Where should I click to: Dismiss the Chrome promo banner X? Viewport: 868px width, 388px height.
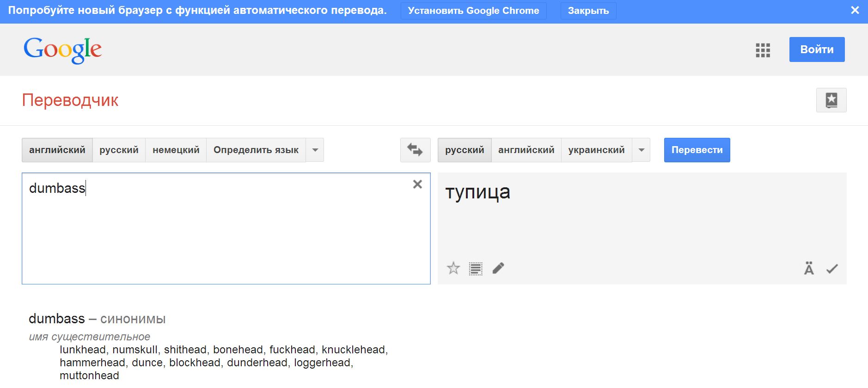(855, 10)
